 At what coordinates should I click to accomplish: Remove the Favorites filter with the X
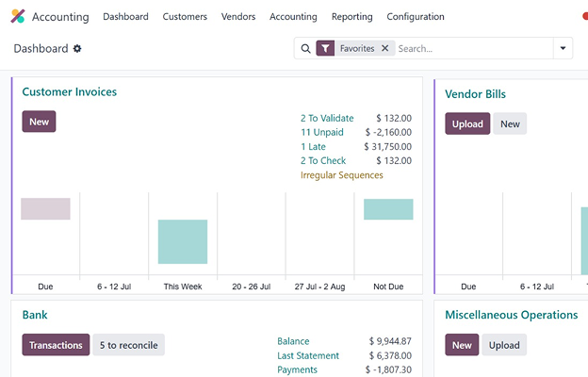click(384, 49)
